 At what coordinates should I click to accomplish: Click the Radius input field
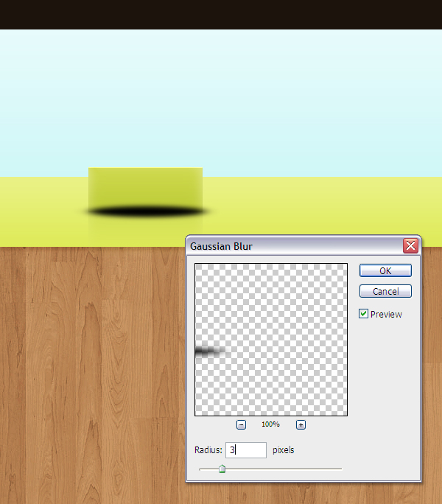[x=246, y=449]
